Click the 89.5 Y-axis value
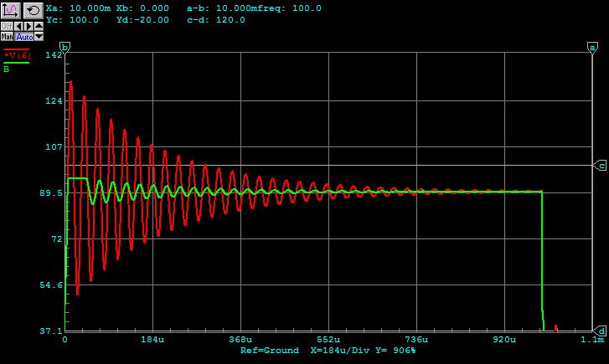 click(x=51, y=192)
